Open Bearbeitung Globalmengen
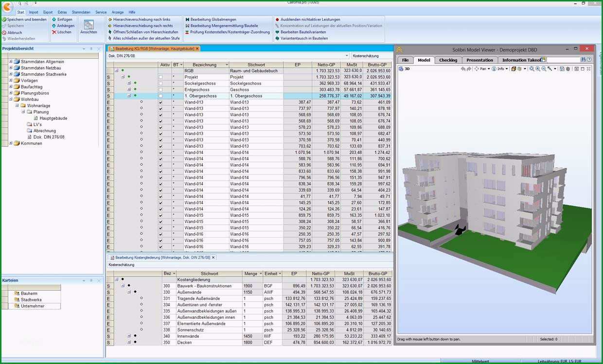The height and width of the screenshot is (364, 603). [211, 19]
